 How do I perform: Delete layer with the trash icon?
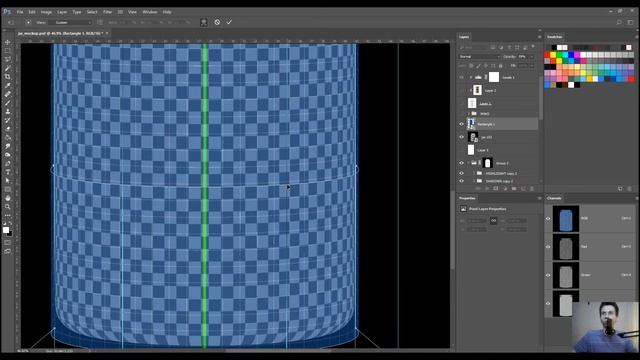point(532,189)
